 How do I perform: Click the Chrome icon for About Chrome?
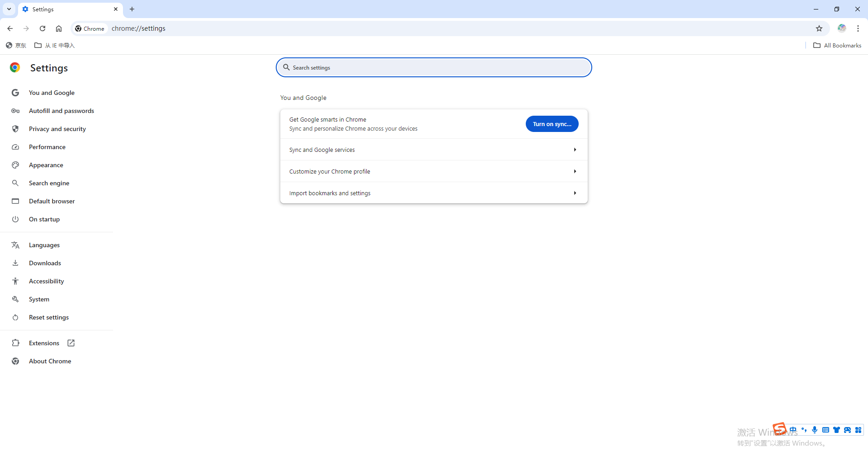(x=15, y=361)
